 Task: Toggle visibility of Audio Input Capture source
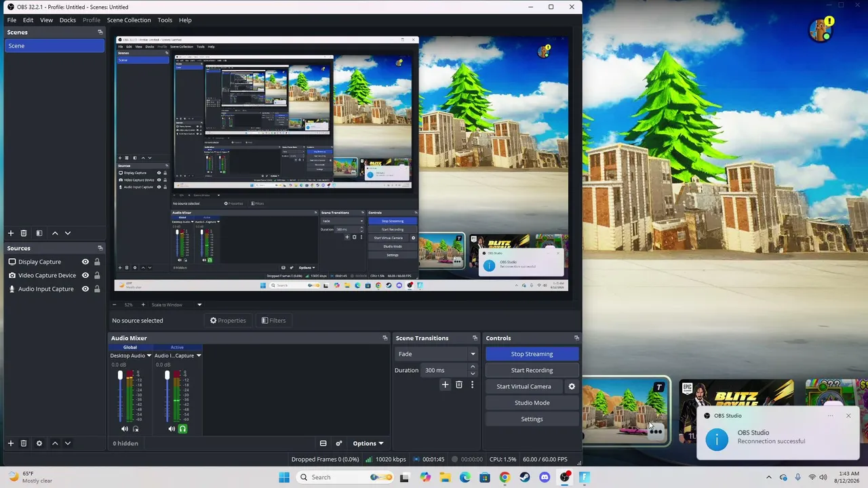click(x=85, y=289)
